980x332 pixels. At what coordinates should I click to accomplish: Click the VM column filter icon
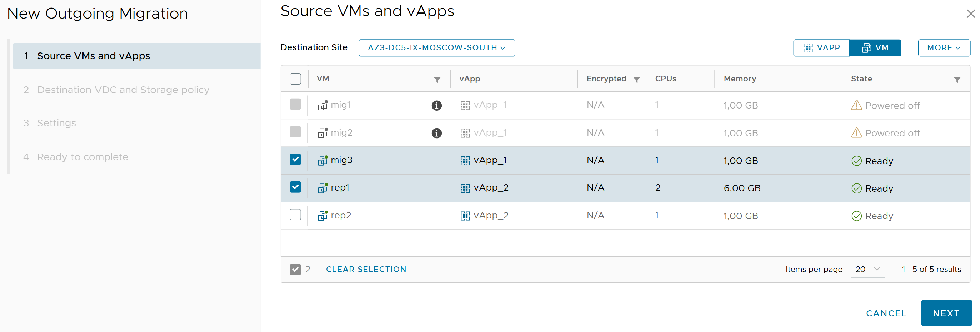(x=437, y=80)
